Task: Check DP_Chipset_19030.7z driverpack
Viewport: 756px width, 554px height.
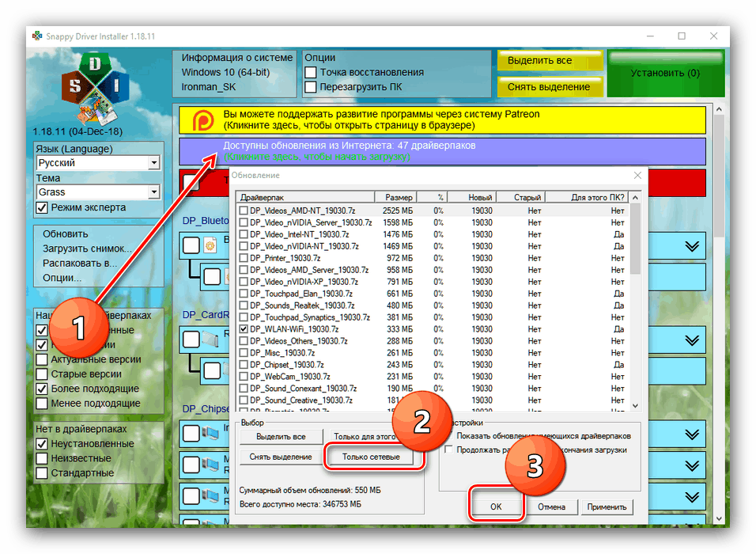Action: pyautogui.click(x=244, y=365)
